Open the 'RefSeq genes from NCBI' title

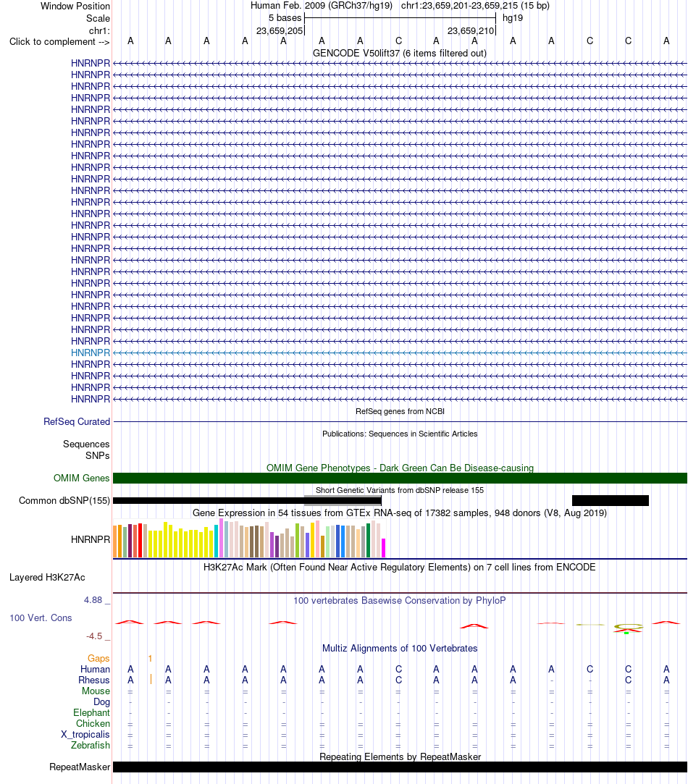[400, 411]
